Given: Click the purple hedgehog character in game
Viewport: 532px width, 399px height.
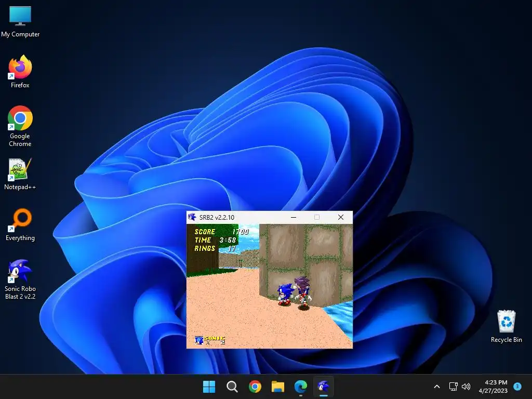Looking at the screenshot, I should point(303,292).
